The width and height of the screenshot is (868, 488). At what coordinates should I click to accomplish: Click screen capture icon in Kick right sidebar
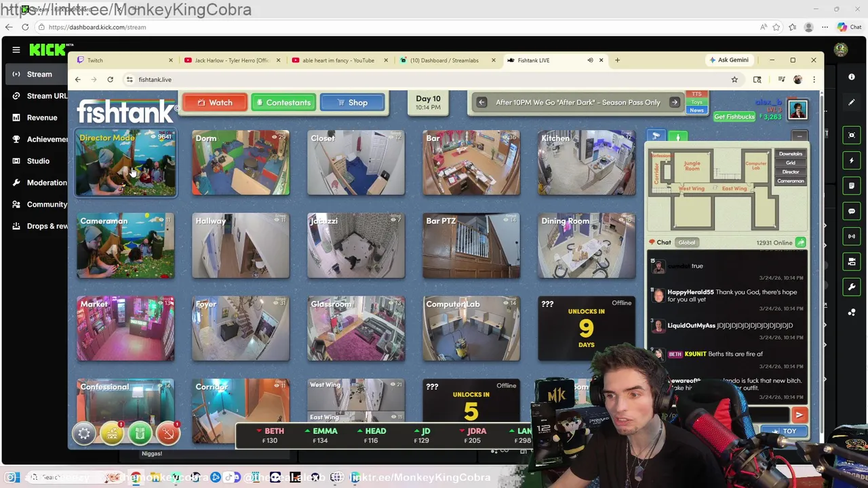[852, 135]
